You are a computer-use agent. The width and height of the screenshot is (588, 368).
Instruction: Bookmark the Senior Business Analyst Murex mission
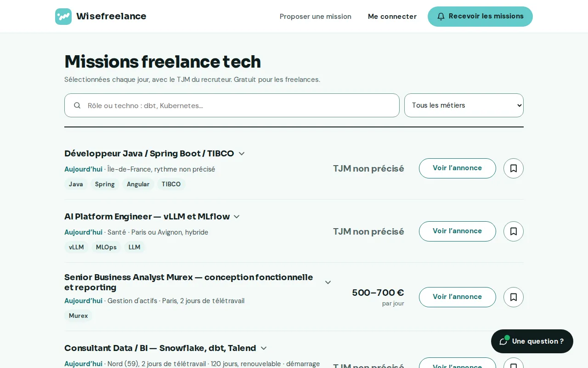tap(514, 297)
